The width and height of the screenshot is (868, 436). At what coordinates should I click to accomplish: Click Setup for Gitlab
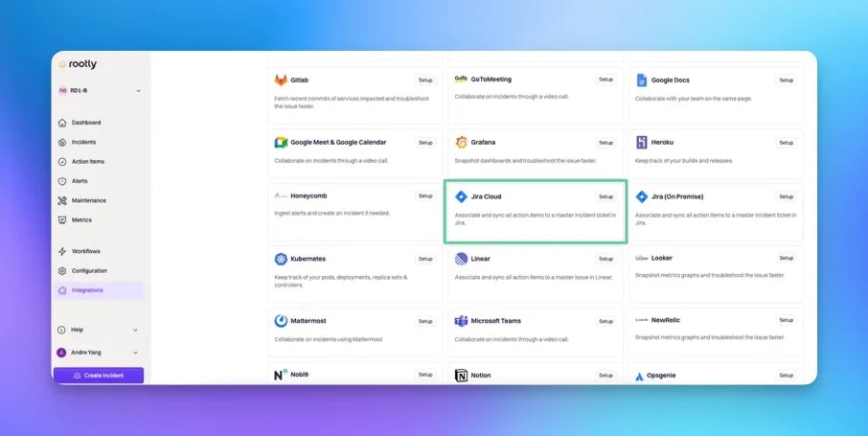425,80
